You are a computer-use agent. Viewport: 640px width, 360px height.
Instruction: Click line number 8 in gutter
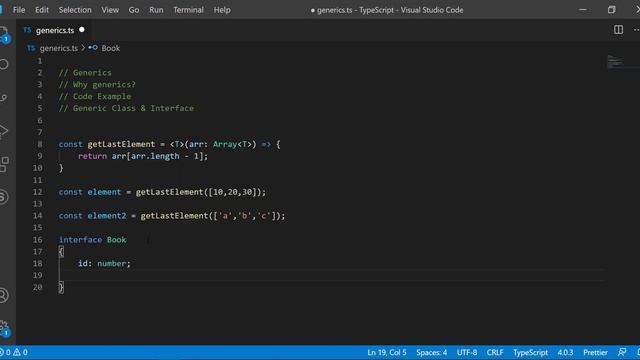click(40, 144)
